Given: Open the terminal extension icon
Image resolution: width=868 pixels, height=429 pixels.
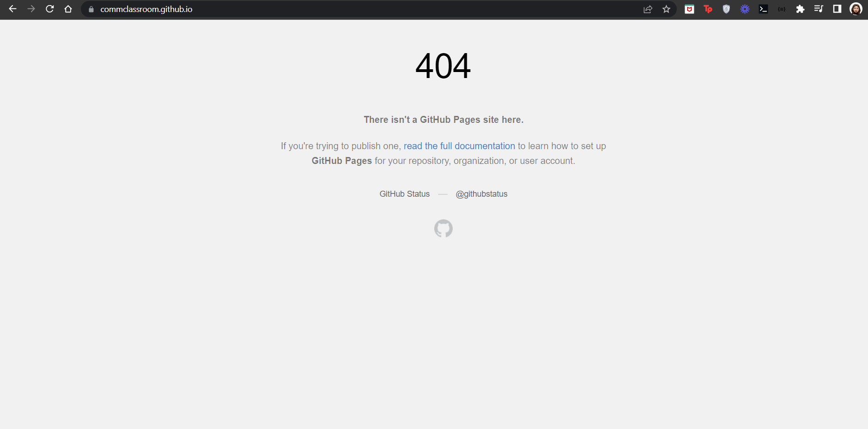Looking at the screenshot, I should click(x=763, y=9).
